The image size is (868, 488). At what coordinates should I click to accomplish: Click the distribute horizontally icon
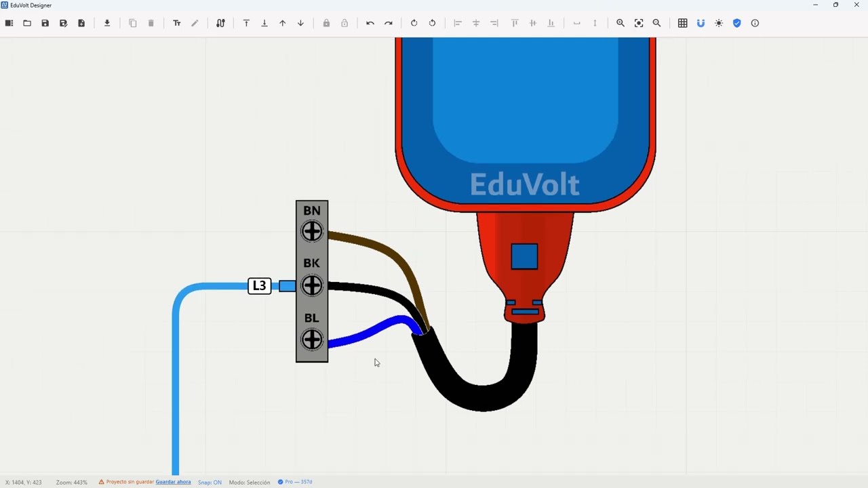[577, 23]
